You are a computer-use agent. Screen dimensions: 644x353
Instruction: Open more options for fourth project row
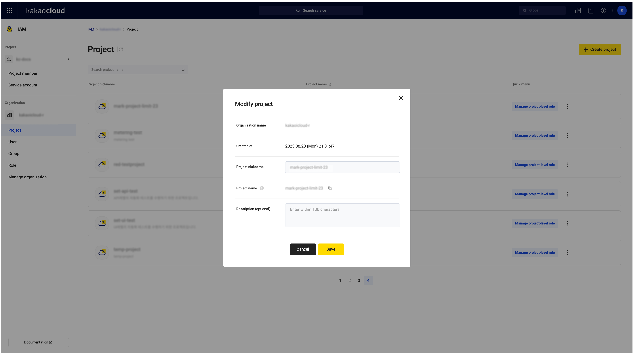567,194
